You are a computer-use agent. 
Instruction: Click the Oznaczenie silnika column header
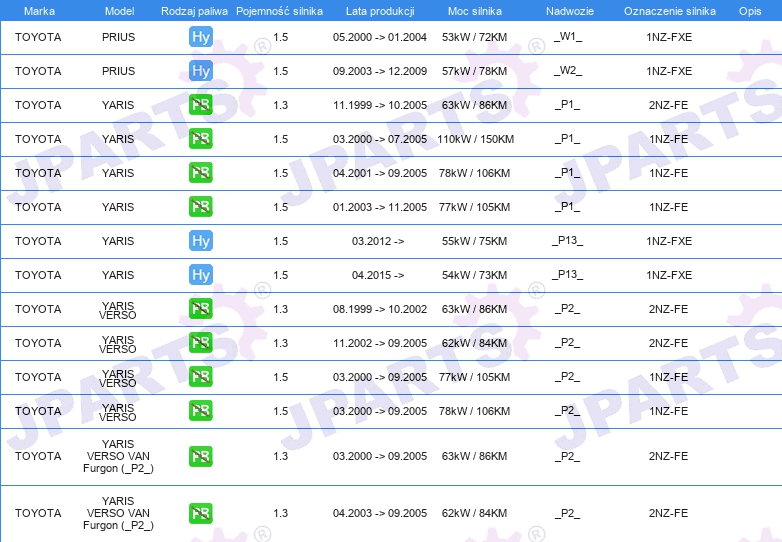click(669, 11)
